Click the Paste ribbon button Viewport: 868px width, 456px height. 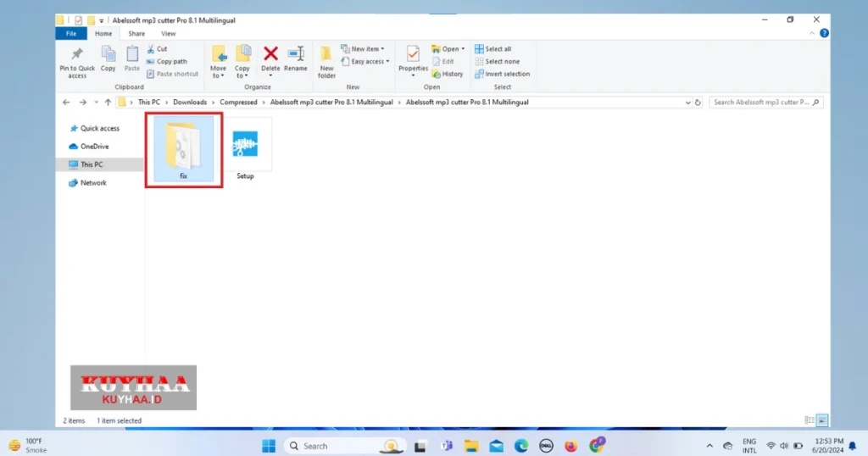(131, 60)
